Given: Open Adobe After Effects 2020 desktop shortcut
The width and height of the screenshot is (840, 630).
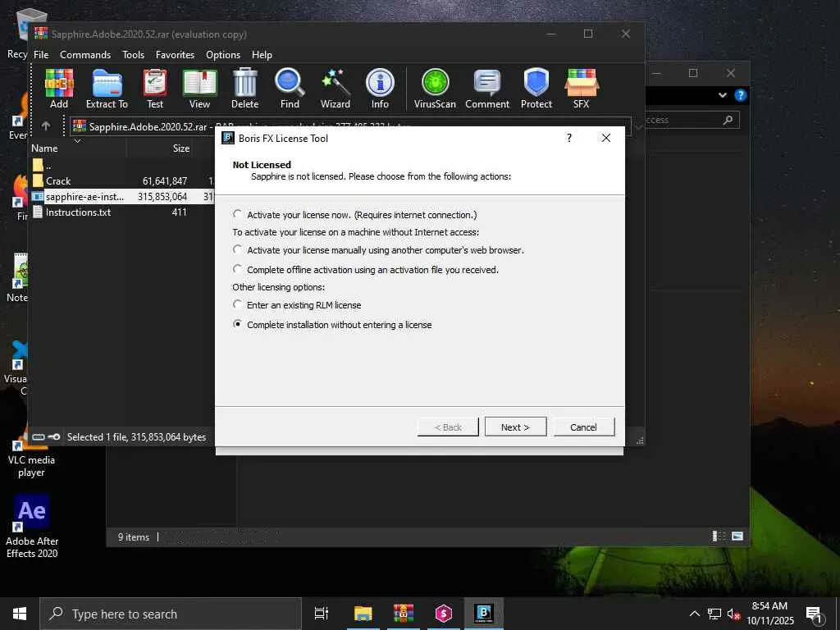Looking at the screenshot, I should 32,526.
